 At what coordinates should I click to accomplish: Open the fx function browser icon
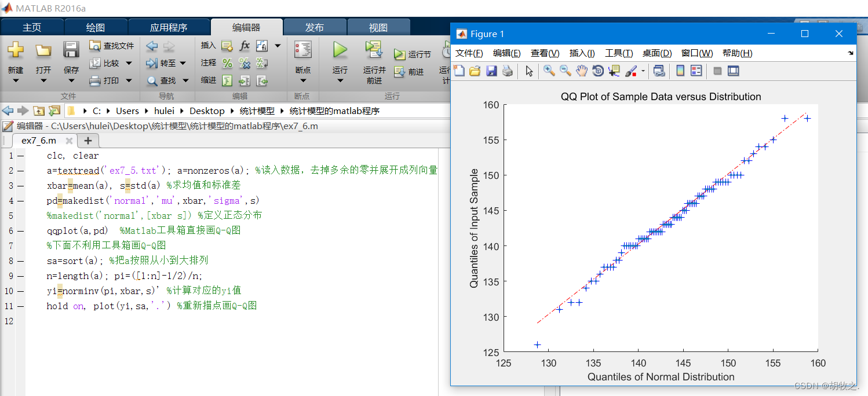coord(245,46)
